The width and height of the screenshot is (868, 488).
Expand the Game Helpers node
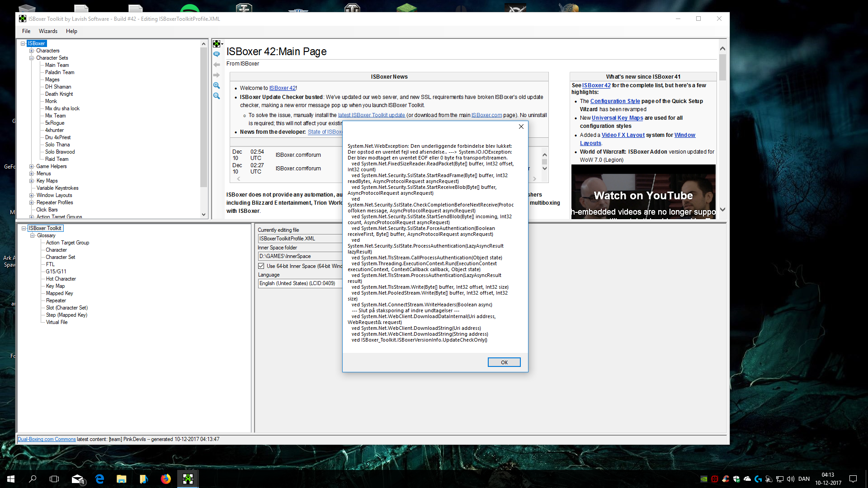click(32, 167)
